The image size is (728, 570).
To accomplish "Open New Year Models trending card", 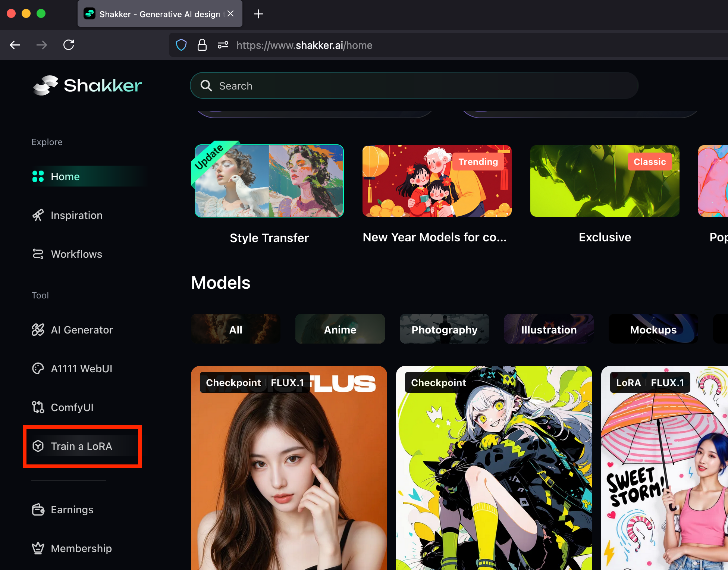I will (437, 181).
